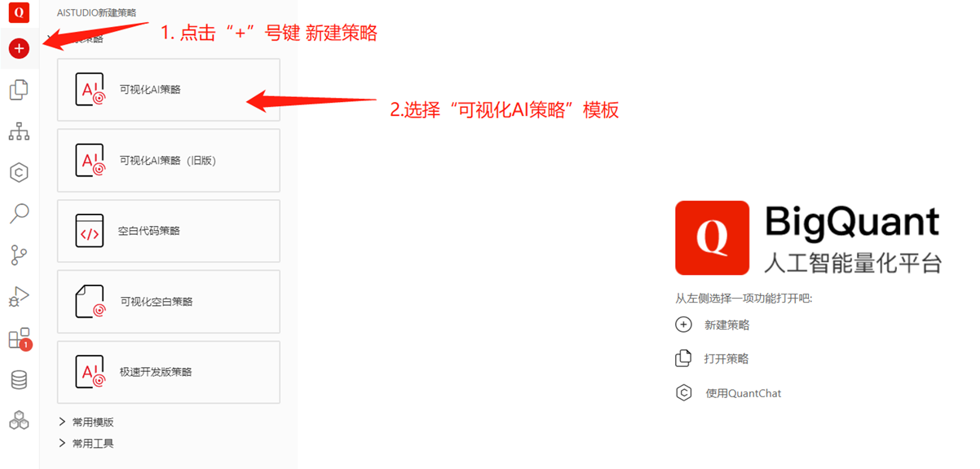Choose the 可视化空白策略 template
Image resolution: width=980 pixels, height=469 pixels.
click(169, 301)
